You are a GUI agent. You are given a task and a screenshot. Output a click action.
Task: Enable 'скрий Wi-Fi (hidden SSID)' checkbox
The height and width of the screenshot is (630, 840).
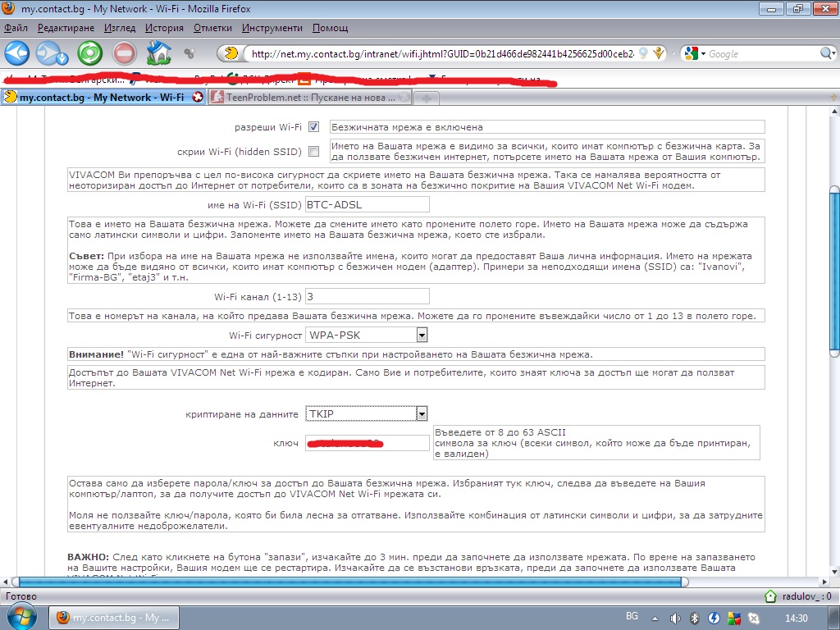314,152
